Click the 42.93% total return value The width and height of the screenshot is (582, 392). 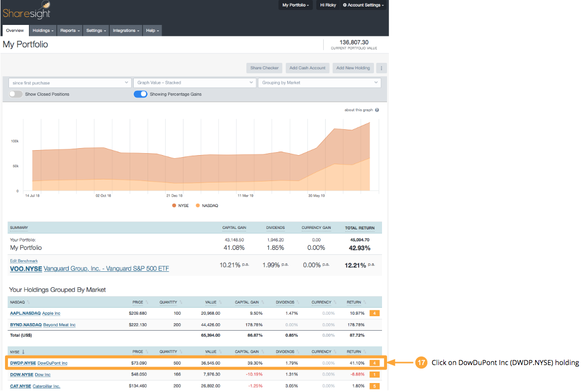[360, 248]
